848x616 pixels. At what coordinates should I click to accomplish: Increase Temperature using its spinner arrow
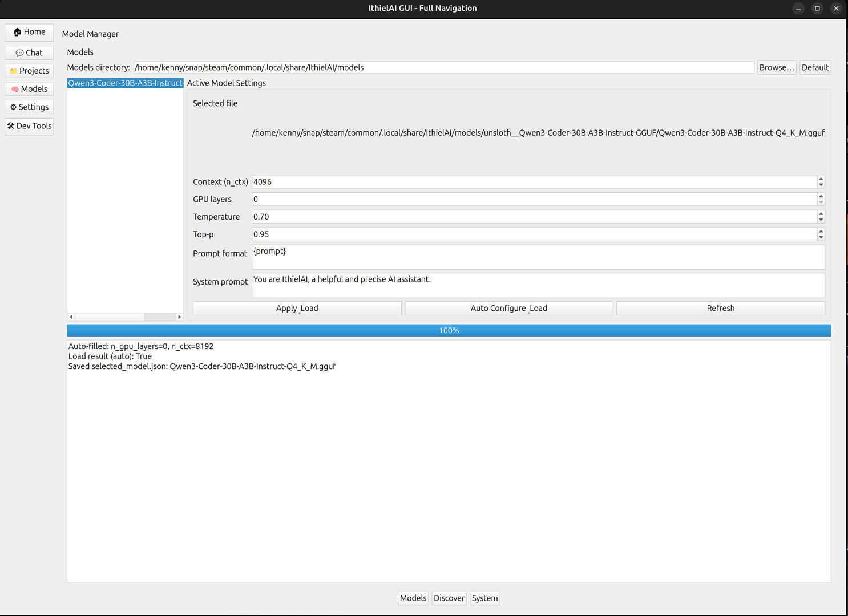[821, 214]
